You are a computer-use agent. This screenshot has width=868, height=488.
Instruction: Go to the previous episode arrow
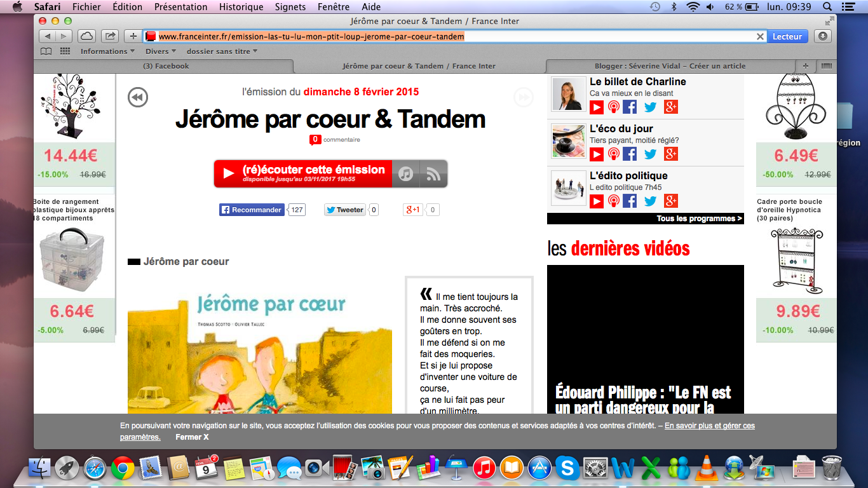[138, 97]
